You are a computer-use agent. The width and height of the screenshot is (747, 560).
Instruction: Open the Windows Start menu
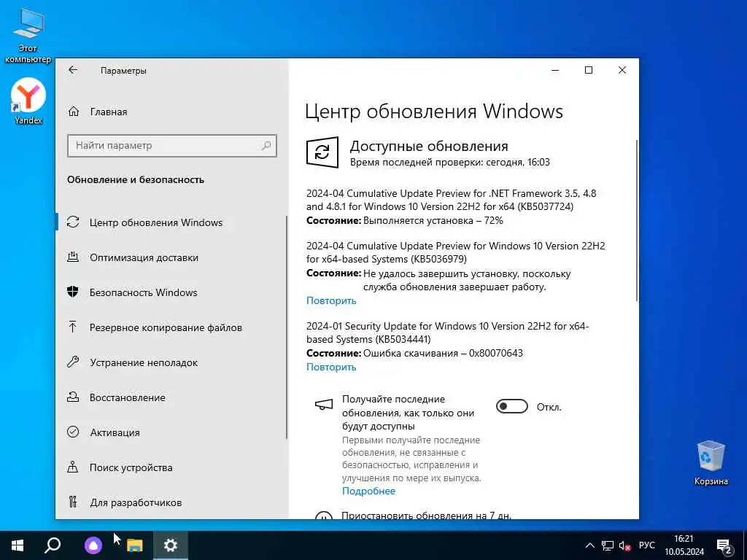18,545
